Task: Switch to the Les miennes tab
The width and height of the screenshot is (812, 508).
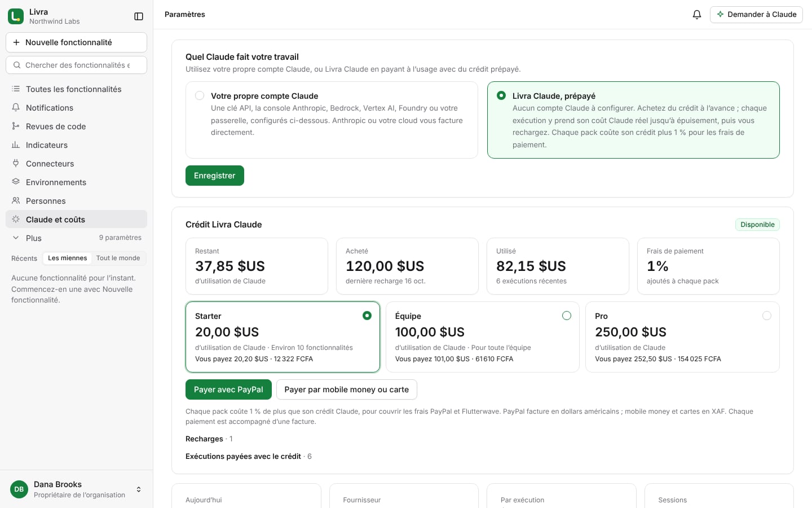Action: pos(67,258)
